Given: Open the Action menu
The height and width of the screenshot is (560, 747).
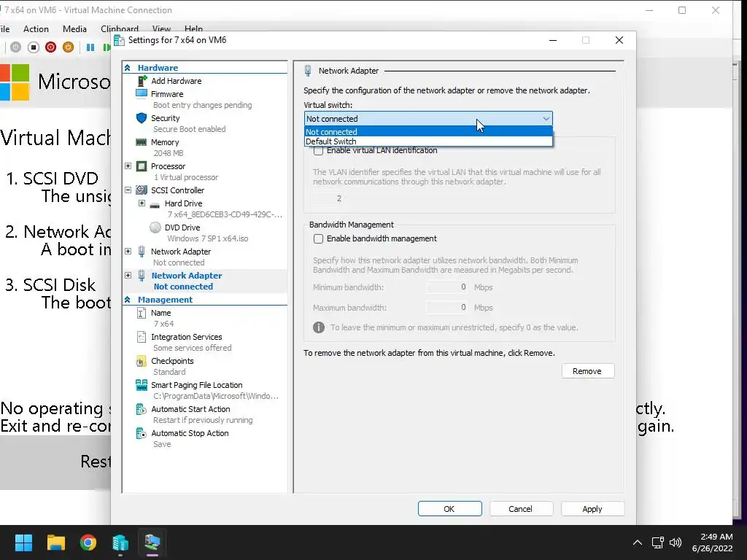Looking at the screenshot, I should point(36,29).
